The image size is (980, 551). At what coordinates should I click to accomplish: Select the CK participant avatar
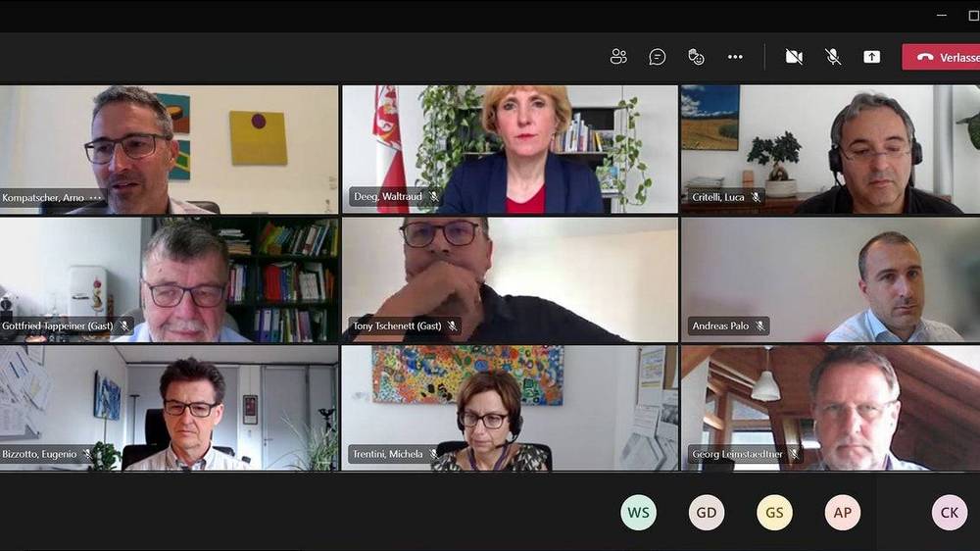click(950, 512)
